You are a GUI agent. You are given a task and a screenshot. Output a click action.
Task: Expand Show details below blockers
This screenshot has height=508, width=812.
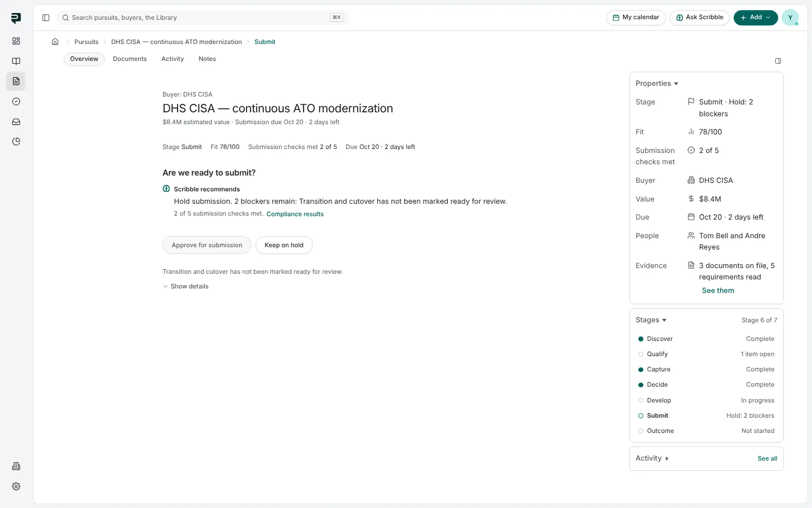[x=186, y=286]
